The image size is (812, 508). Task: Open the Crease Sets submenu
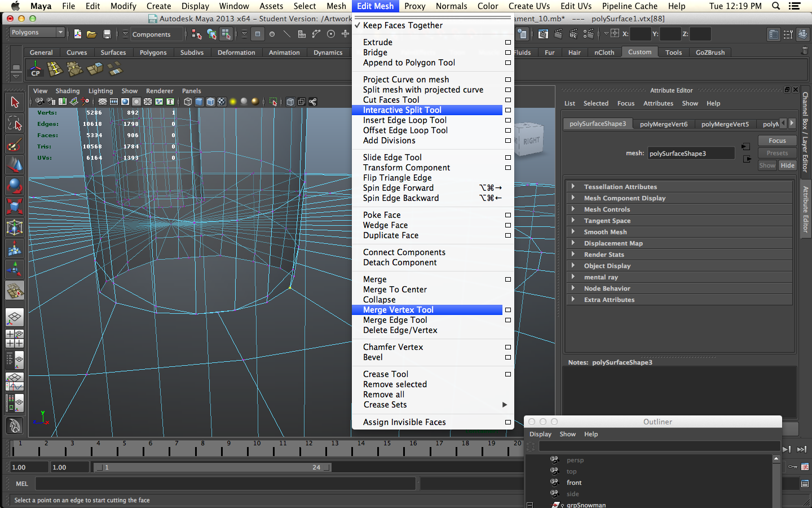coord(433,405)
